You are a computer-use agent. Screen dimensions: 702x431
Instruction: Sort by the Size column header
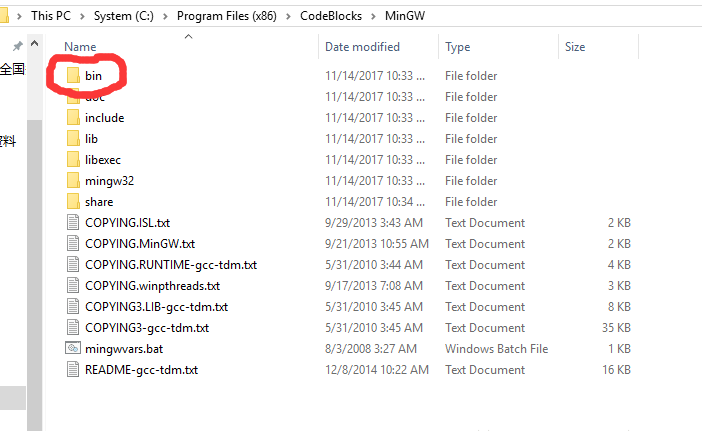[x=575, y=47]
